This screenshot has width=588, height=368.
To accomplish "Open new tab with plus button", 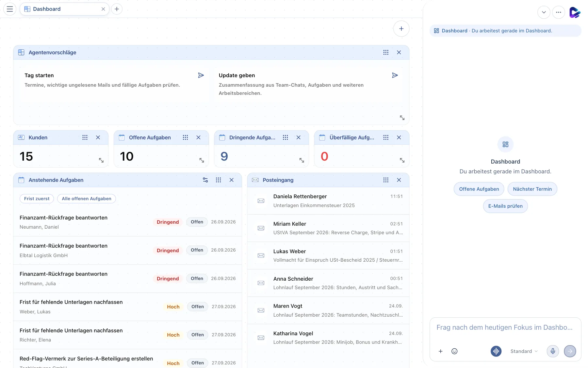I will (x=117, y=9).
